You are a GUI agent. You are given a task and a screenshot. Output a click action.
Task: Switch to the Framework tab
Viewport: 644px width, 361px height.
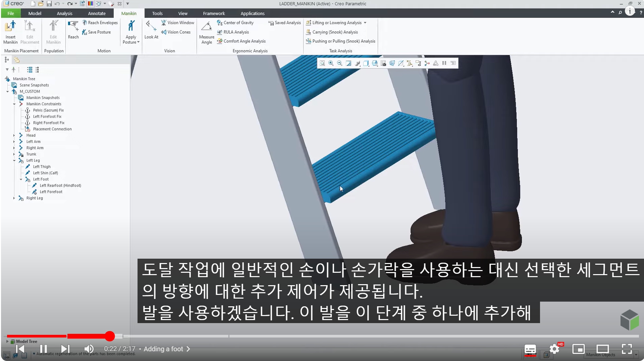click(x=214, y=13)
